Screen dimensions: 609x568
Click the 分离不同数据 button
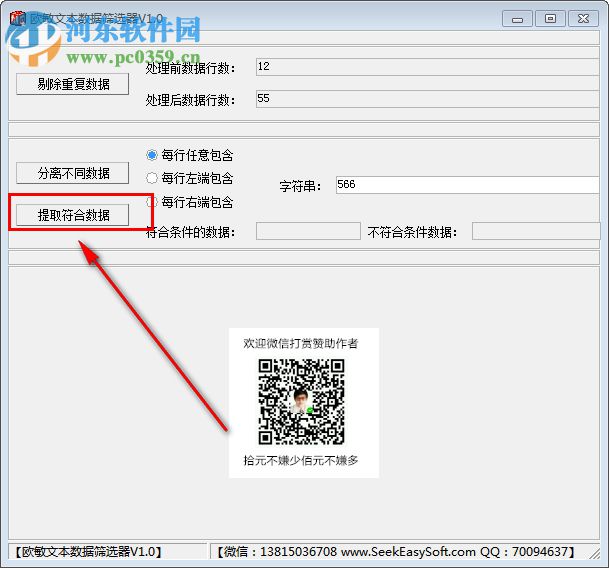tap(73, 173)
